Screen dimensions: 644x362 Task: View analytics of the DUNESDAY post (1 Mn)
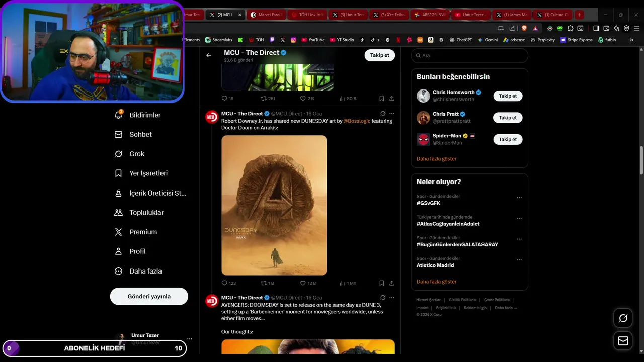(348, 283)
